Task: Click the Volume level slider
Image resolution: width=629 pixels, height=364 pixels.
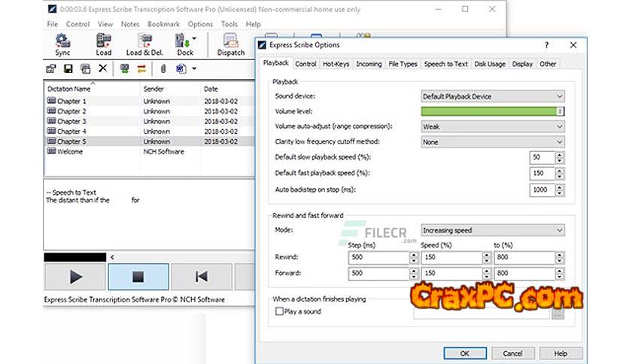Action: coord(492,111)
